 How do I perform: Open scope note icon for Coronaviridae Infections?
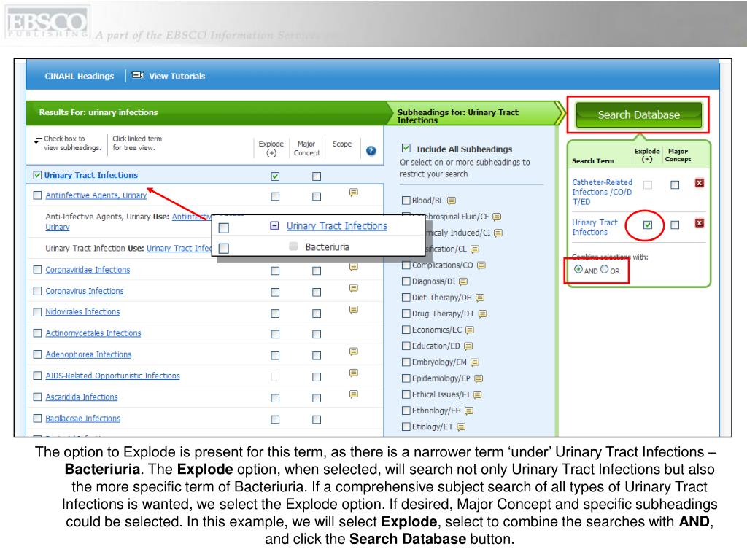(354, 267)
